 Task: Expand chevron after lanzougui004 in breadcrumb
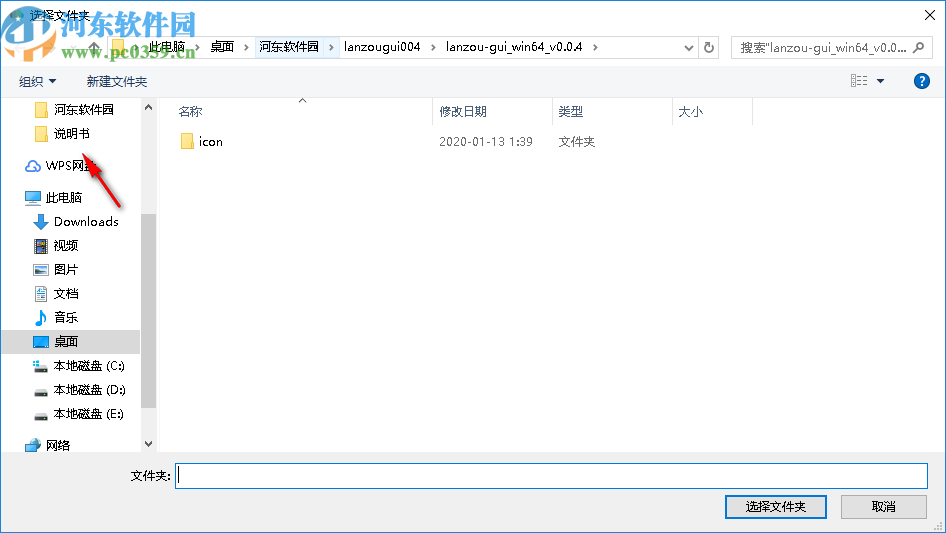pos(433,47)
